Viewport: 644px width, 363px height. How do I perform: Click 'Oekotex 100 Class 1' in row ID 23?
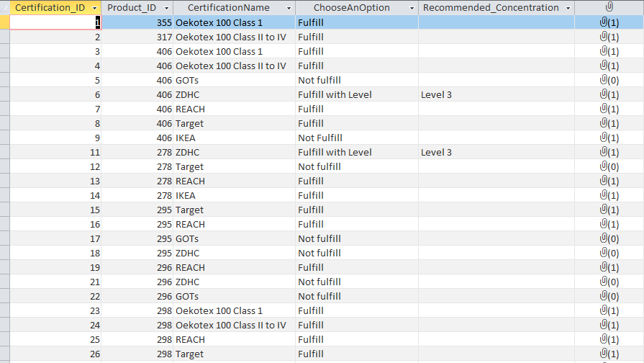coord(219,311)
